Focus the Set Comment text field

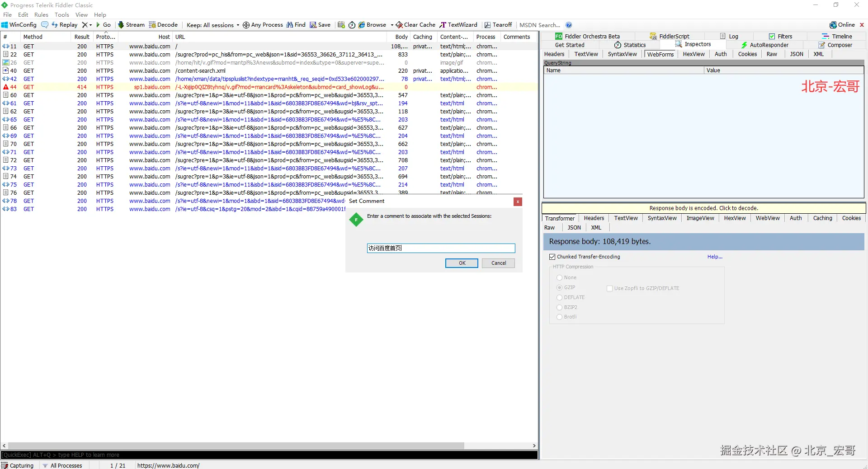click(x=441, y=248)
